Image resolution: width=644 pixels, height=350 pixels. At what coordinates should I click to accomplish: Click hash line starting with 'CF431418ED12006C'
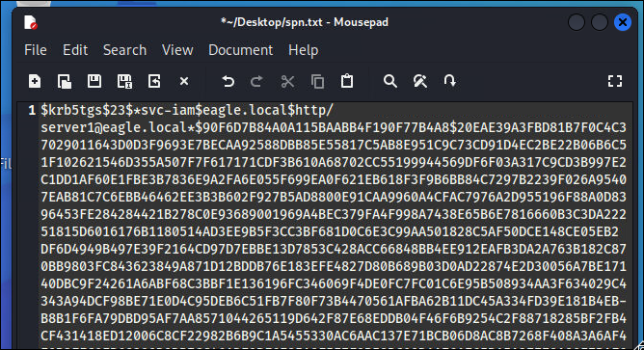(334, 336)
